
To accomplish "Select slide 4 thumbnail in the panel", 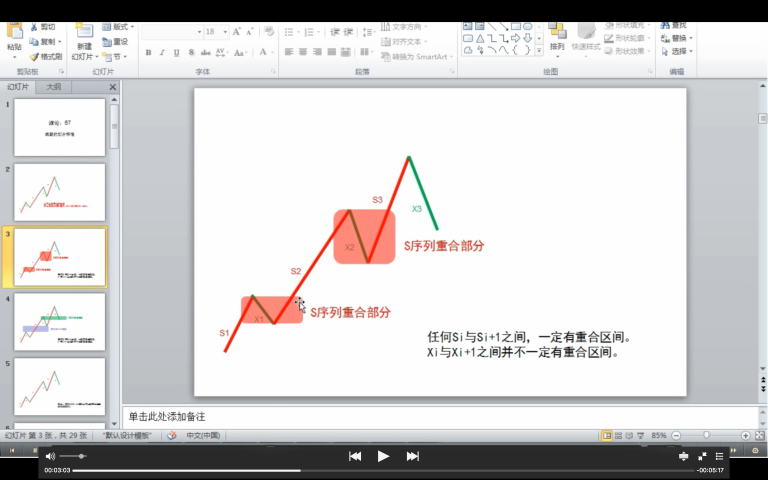I will coord(59,321).
